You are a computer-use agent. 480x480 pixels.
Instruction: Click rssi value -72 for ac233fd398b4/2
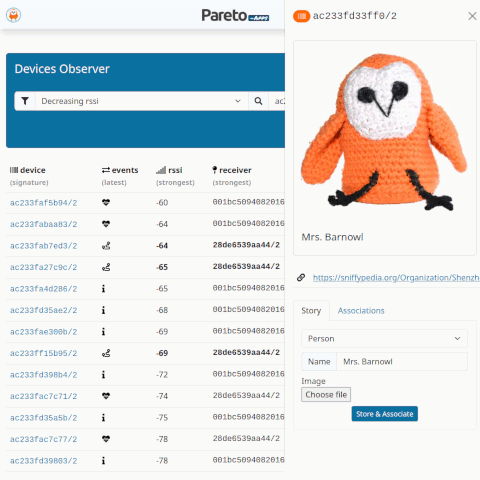point(162,375)
